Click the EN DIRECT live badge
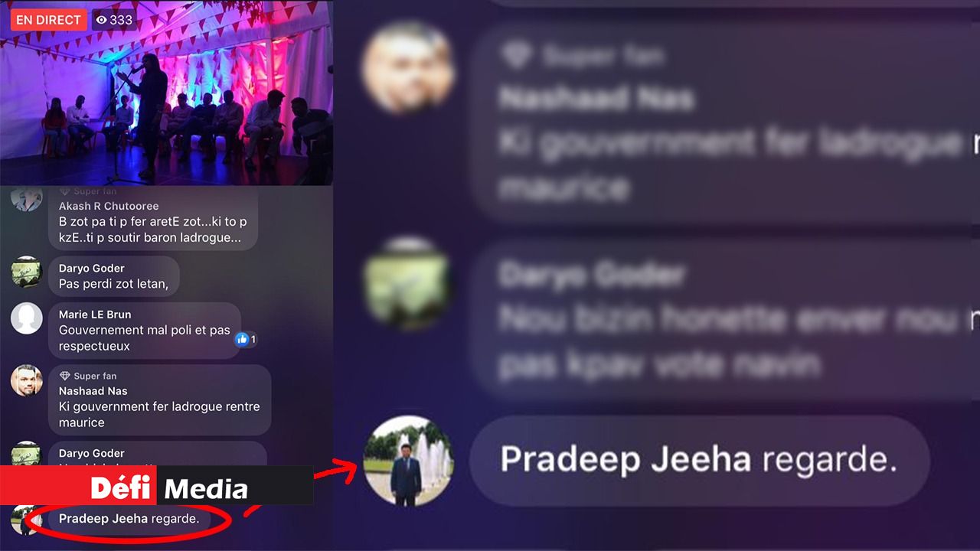 pos(48,20)
